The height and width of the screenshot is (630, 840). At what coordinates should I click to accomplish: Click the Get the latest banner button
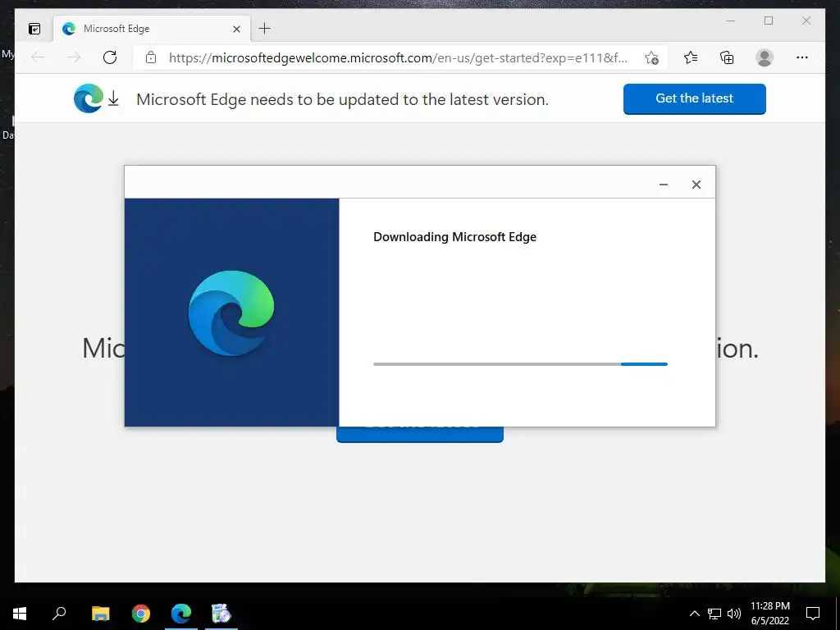694,98
